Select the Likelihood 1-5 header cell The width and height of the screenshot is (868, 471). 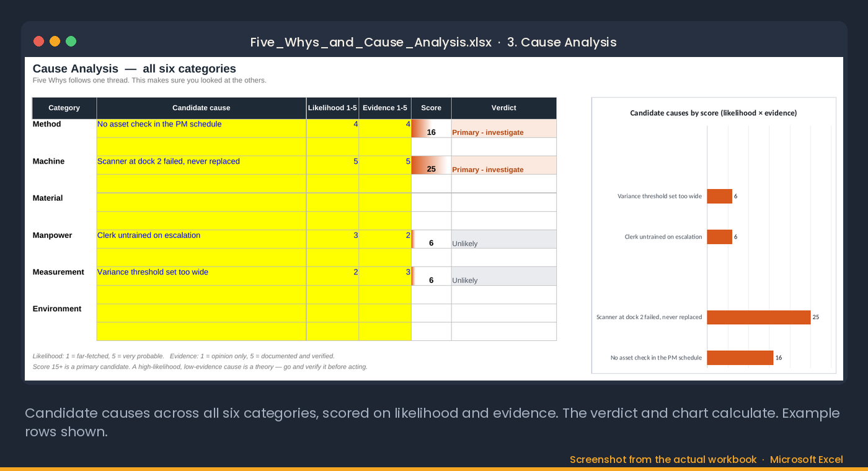pos(332,108)
